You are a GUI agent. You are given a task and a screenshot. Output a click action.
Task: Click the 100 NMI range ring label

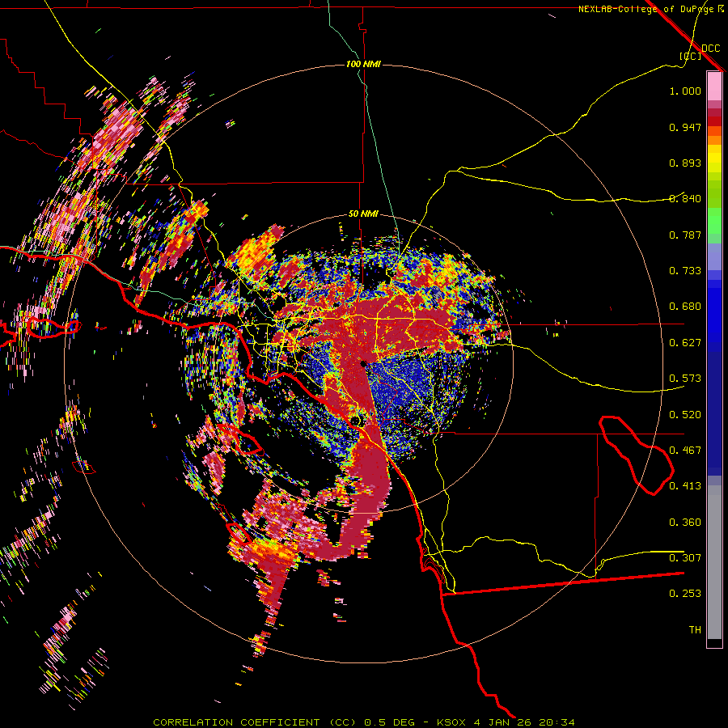pos(363,64)
